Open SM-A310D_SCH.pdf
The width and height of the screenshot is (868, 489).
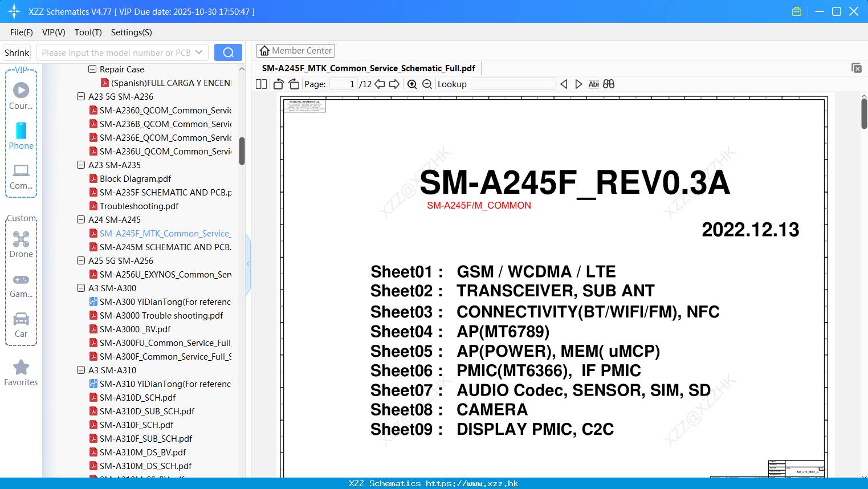pos(132,397)
